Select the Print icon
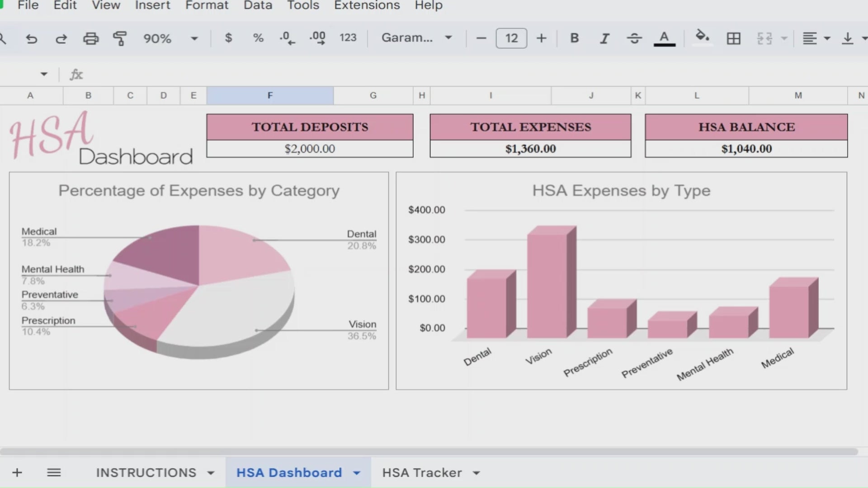Viewport: 868px width, 488px height. point(91,38)
